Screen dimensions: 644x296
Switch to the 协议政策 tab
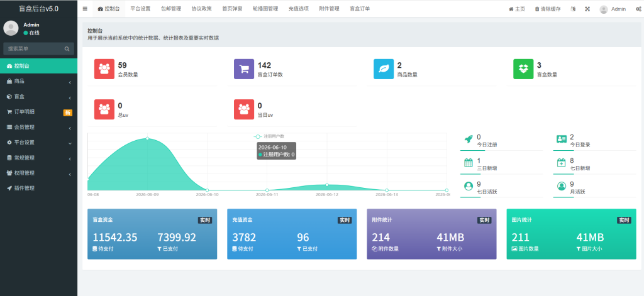[x=202, y=9]
